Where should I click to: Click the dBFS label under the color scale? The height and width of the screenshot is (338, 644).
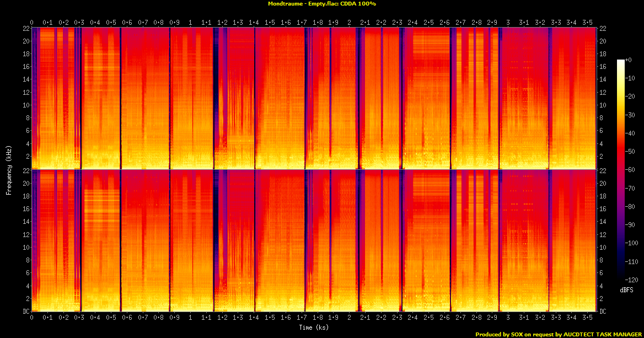[x=626, y=289]
